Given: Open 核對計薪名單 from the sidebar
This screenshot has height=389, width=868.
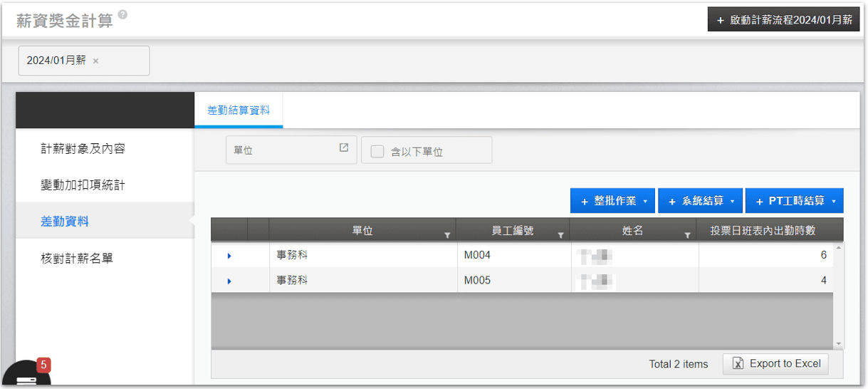Looking at the screenshot, I should [x=77, y=259].
